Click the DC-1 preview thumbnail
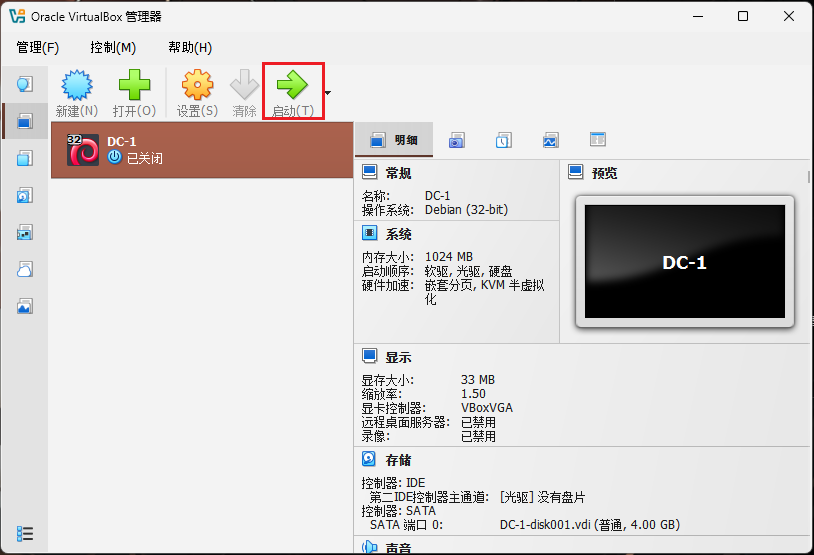This screenshot has width=814, height=555. point(685,262)
